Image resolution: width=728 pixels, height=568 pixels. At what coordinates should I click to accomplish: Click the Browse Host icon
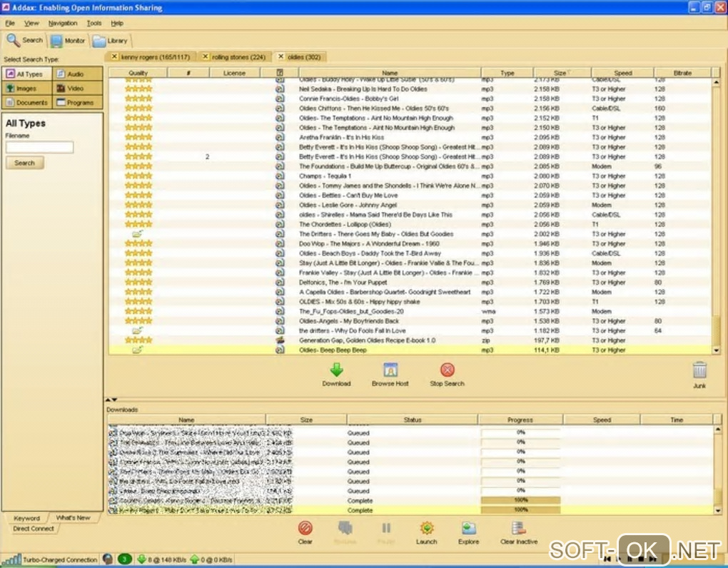pyautogui.click(x=390, y=370)
